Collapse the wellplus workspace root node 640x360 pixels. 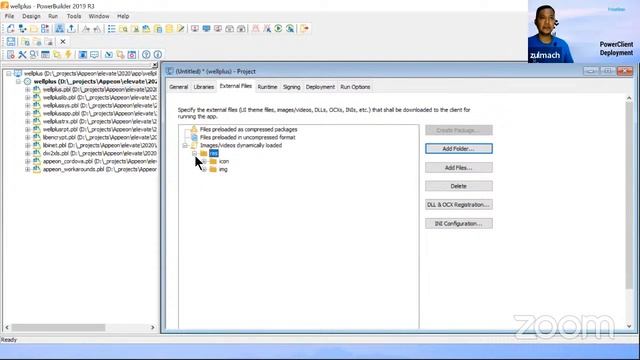pos(9,73)
